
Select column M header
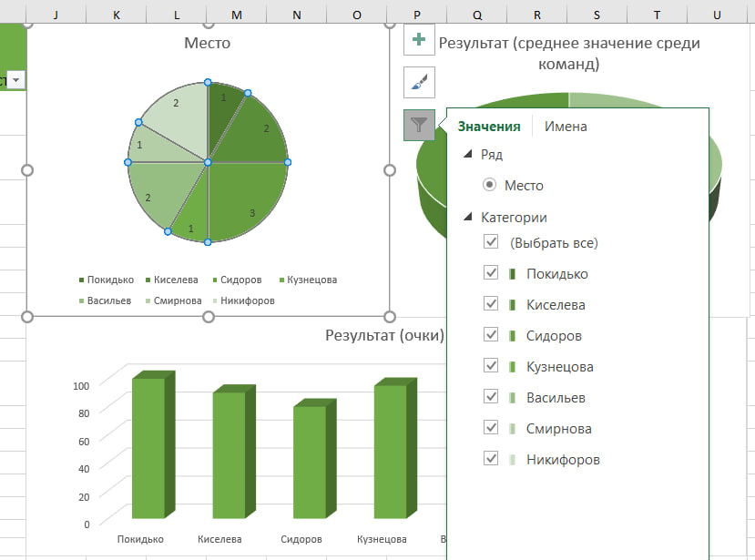point(237,15)
